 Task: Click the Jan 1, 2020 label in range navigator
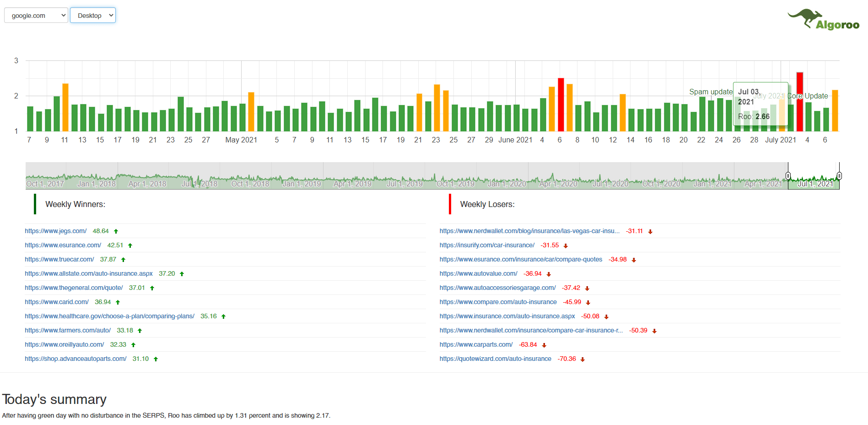507,184
